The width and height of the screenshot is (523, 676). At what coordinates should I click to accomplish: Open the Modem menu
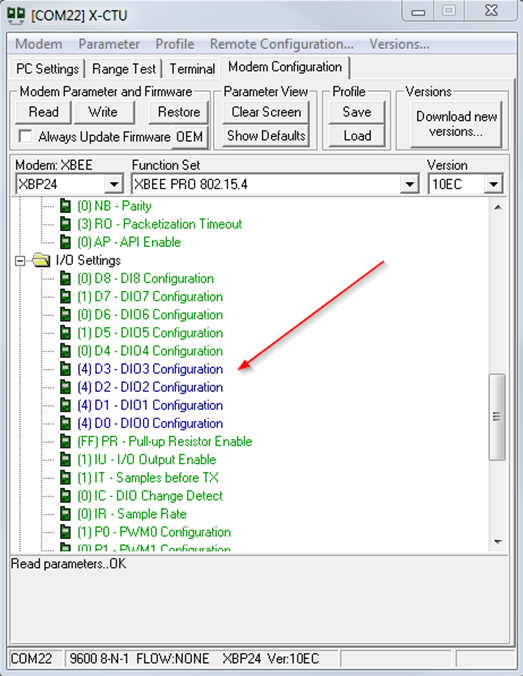pyautogui.click(x=39, y=44)
